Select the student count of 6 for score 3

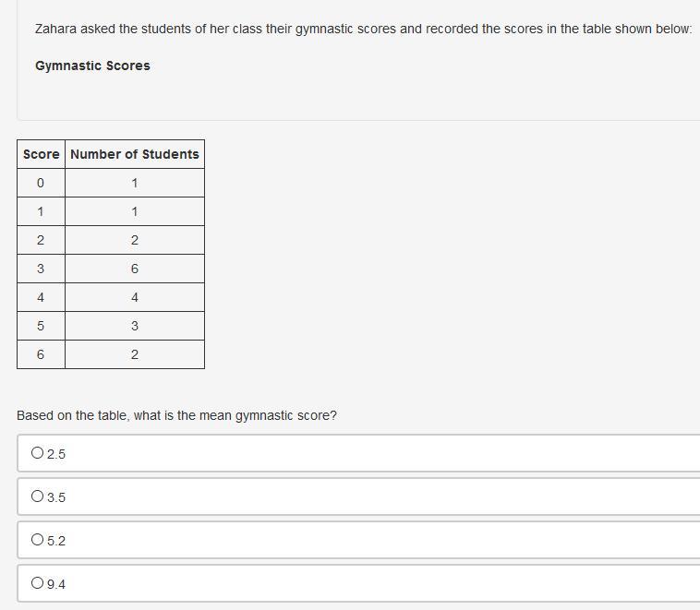click(135, 269)
